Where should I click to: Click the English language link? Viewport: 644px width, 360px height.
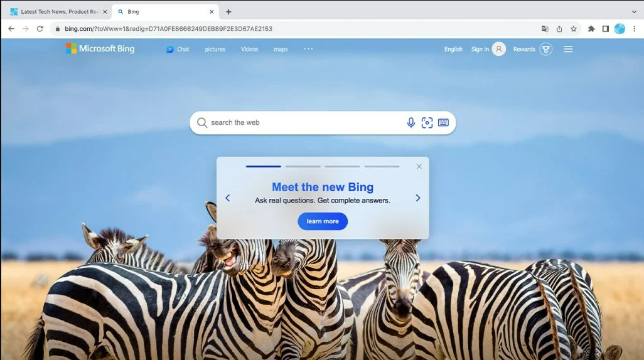click(x=453, y=50)
